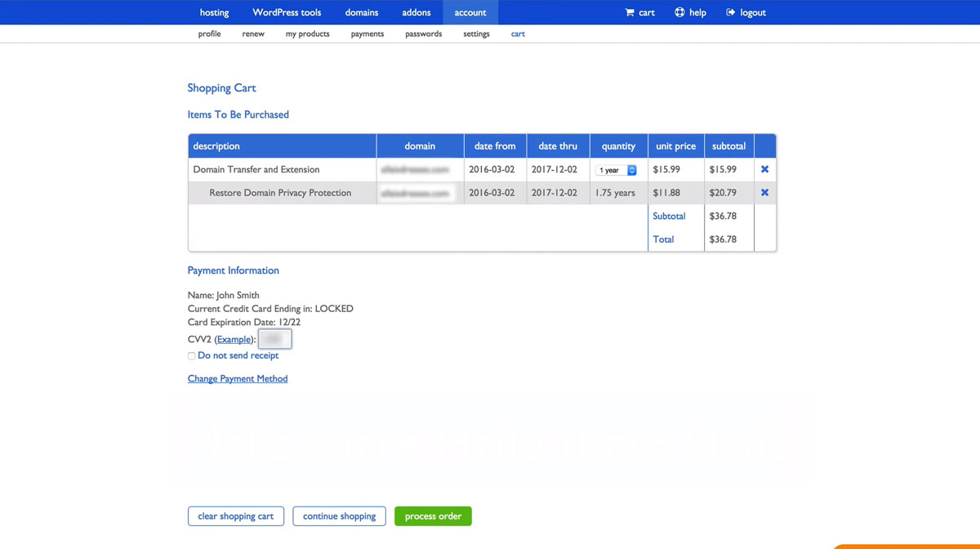Screen dimensions: 980x549
Task: Go to the profile subtab
Action: pyautogui.click(x=209, y=34)
